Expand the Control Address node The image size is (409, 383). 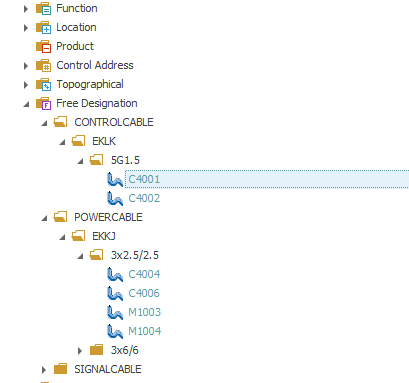pos(26,66)
